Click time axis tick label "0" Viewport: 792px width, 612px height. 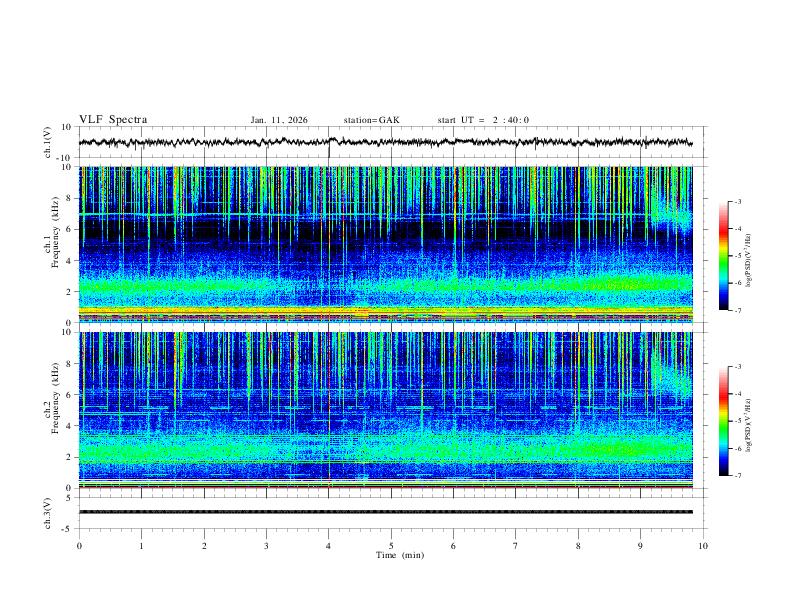pos(79,546)
